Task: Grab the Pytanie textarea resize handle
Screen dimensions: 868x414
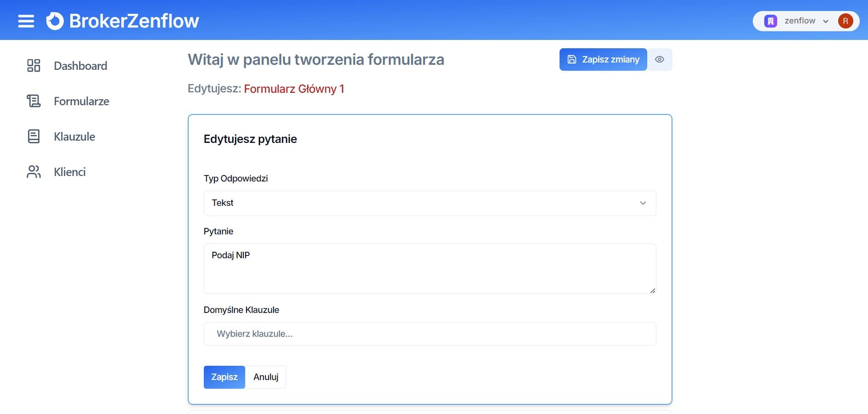Action: [653, 290]
